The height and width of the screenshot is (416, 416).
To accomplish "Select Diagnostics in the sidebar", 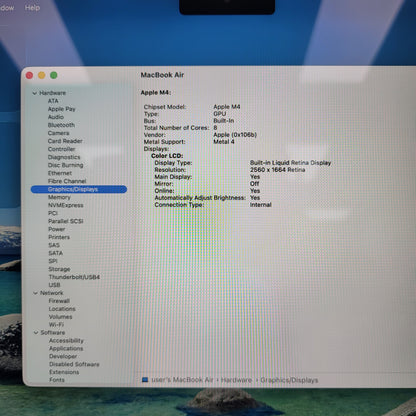I will (64, 157).
